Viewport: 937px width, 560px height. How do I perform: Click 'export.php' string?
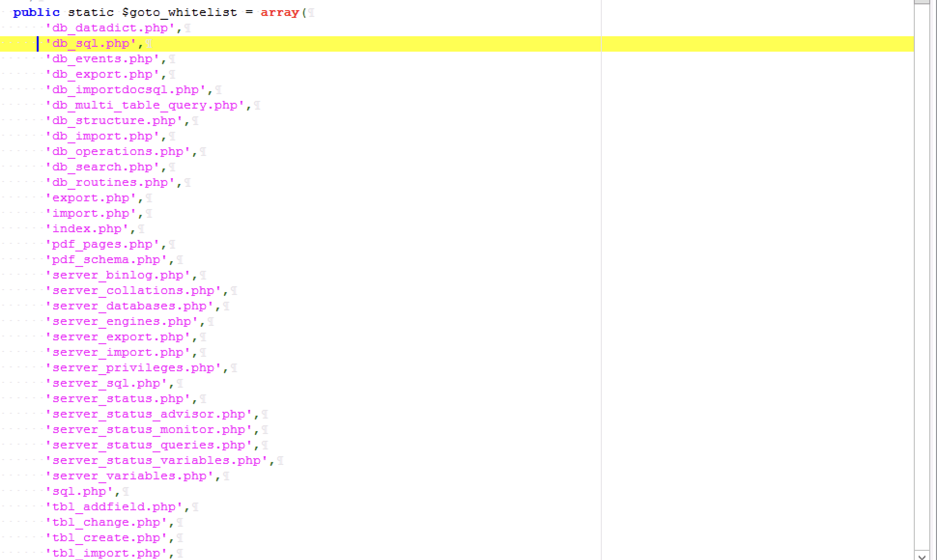coord(91,198)
